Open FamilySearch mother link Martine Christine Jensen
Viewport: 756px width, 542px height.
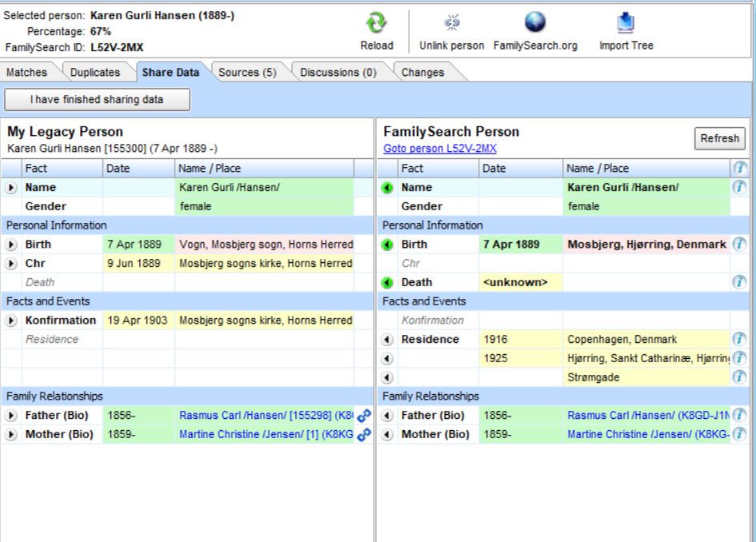[648, 435]
